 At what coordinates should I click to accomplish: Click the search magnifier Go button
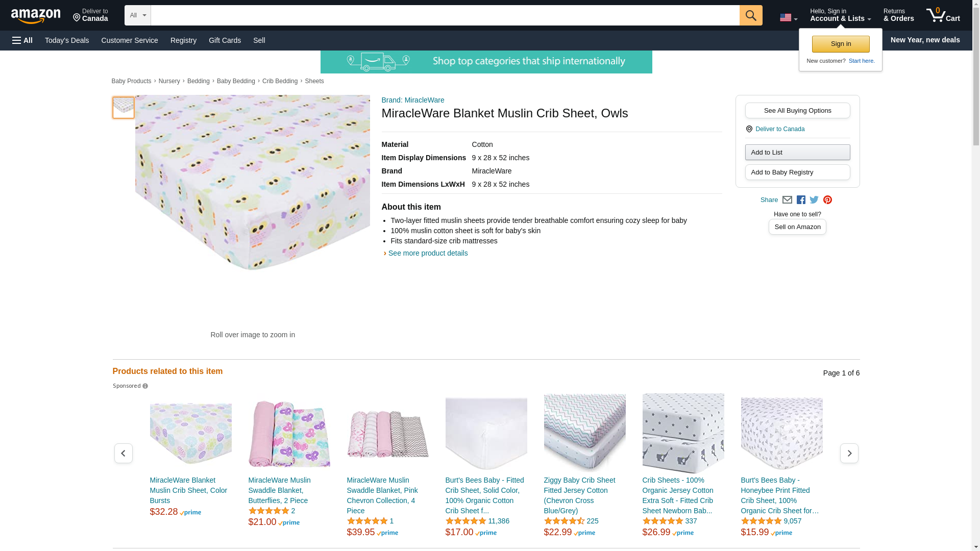[750, 15]
